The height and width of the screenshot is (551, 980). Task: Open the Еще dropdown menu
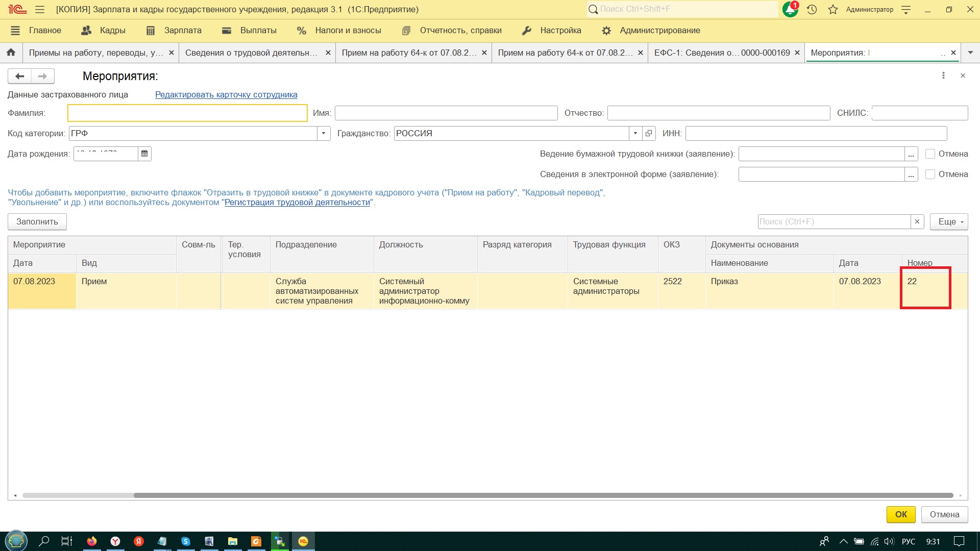point(948,221)
